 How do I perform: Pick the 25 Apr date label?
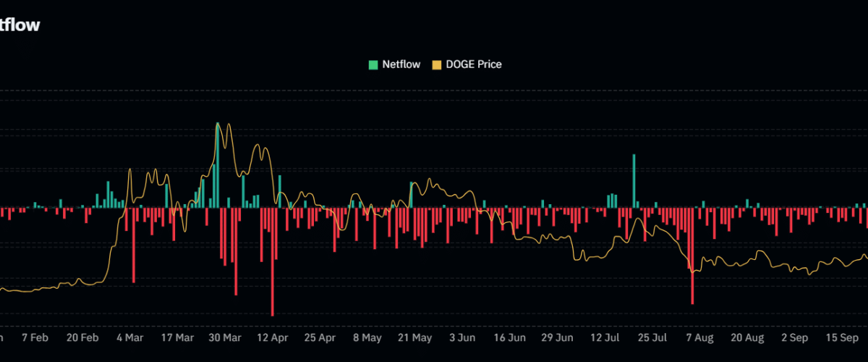pyautogui.click(x=320, y=338)
